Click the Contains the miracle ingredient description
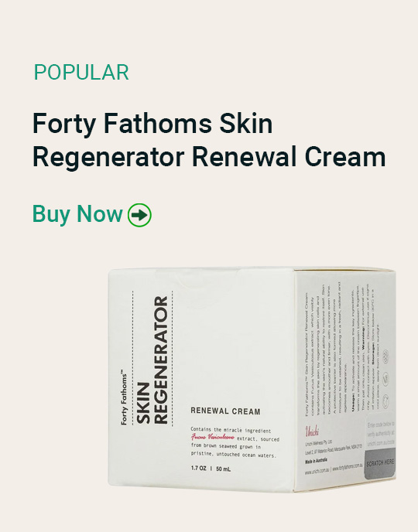 235,443
